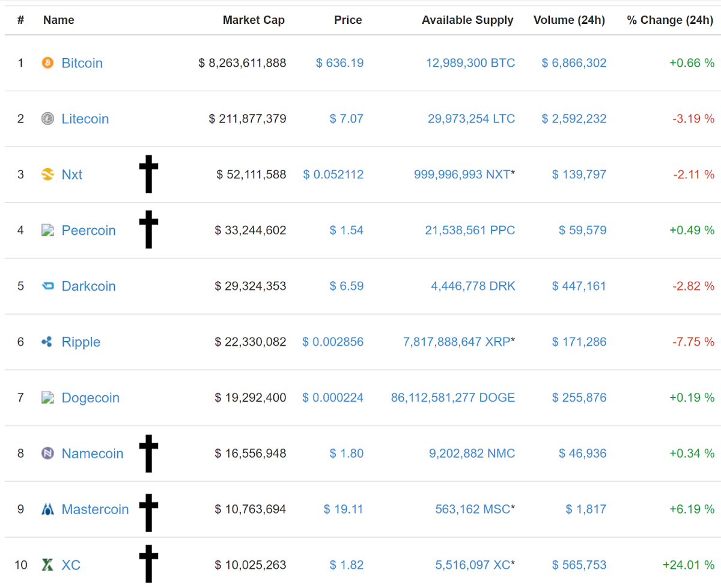Viewport: 721px width, 588px height.
Task: Click the Darkcoin logo icon
Action: pos(47,286)
